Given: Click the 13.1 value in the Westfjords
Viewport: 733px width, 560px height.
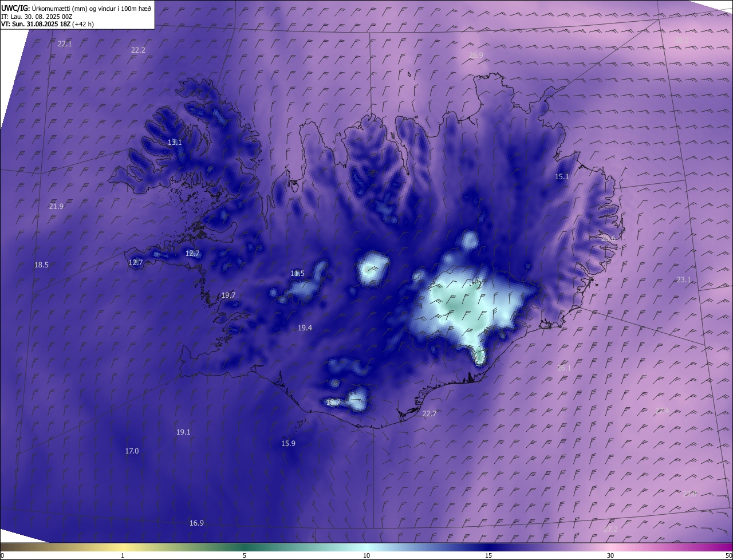Looking at the screenshot, I should (x=175, y=142).
